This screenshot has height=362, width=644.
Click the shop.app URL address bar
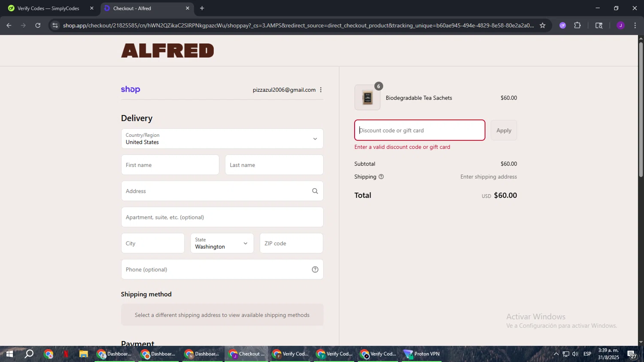click(x=298, y=25)
